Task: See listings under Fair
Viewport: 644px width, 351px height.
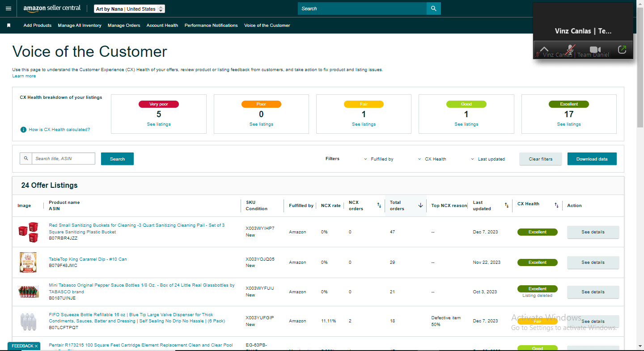Action: click(364, 124)
